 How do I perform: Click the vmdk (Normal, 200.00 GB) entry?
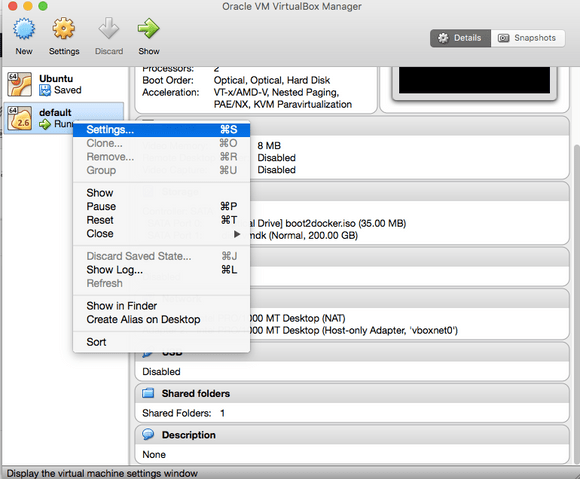coord(304,236)
